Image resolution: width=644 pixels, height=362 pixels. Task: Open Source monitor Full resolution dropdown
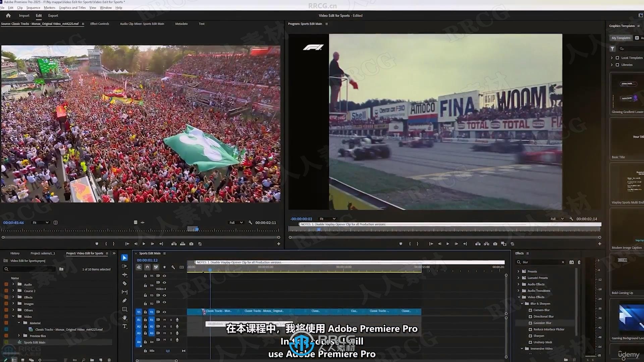[x=236, y=223]
